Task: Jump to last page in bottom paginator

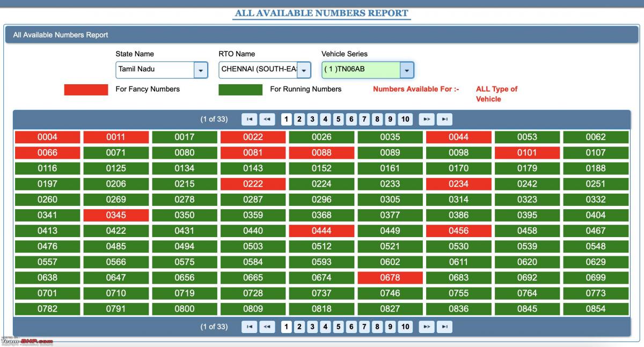Action: [x=444, y=327]
